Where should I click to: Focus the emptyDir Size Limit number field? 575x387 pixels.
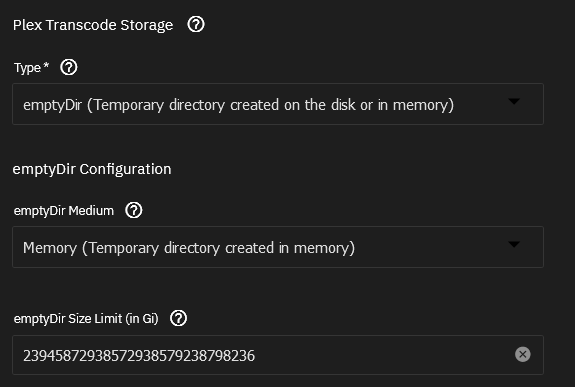[278, 355]
